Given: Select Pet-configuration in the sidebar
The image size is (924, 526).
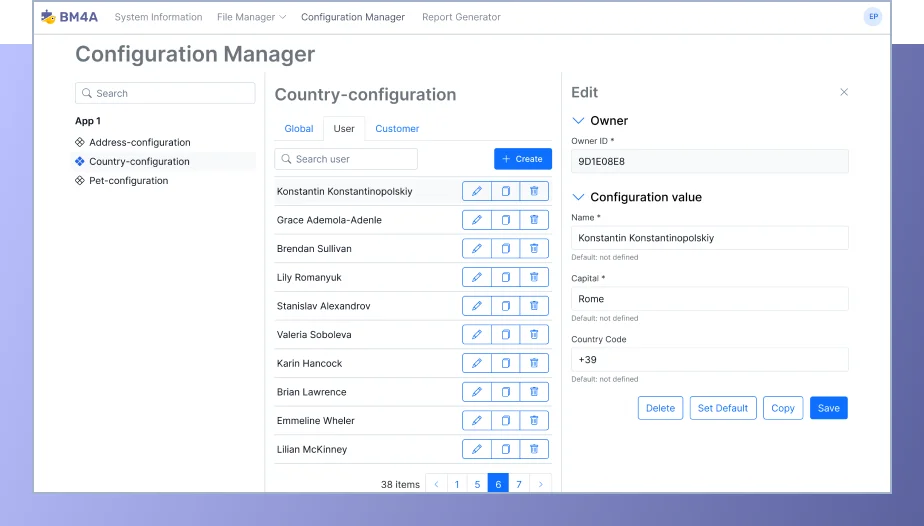Looking at the screenshot, I should click(x=128, y=181).
